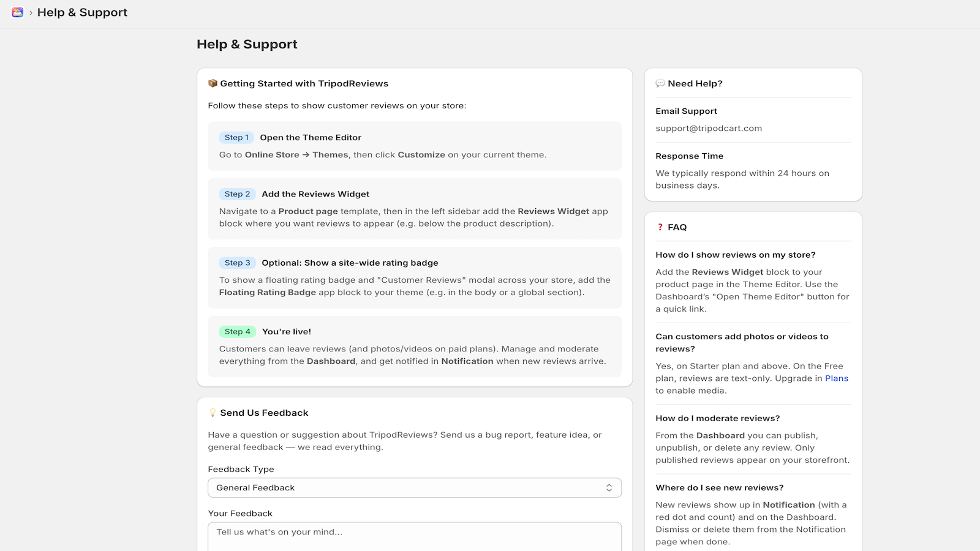Select the Help & Support breadcrumb label
Image resolution: width=980 pixels, height=551 pixels.
[x=82, y=12]
